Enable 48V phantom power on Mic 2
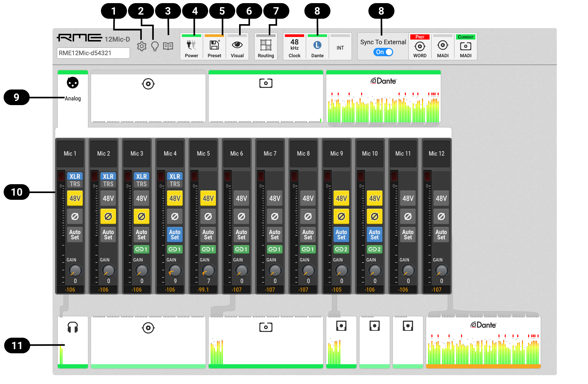The image size is (588, 384). 108,199
